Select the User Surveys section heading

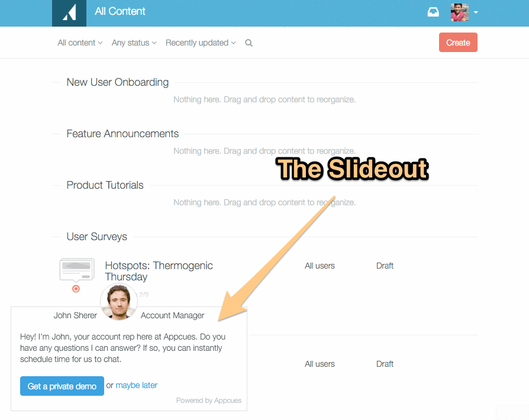[x=97, y=237]
